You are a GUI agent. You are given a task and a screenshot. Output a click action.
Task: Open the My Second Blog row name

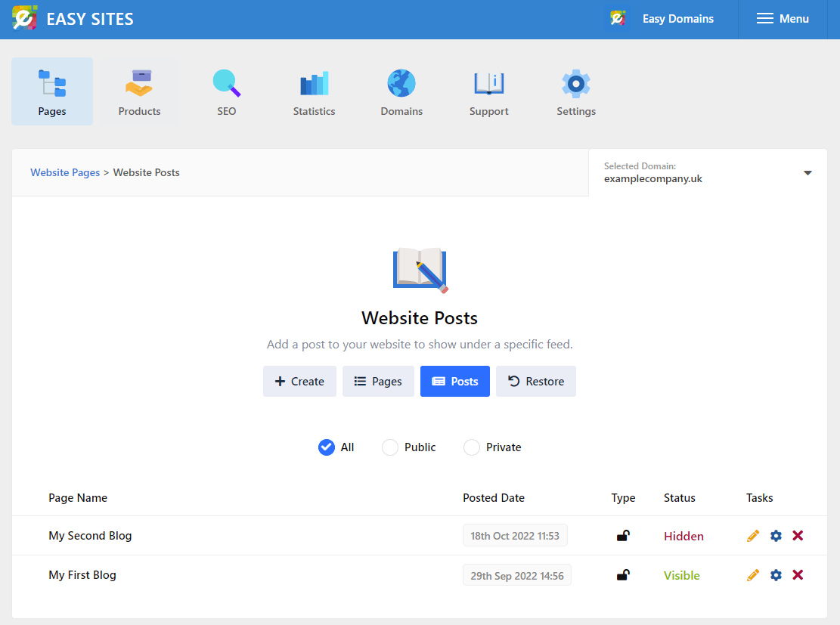coord(90,536)
